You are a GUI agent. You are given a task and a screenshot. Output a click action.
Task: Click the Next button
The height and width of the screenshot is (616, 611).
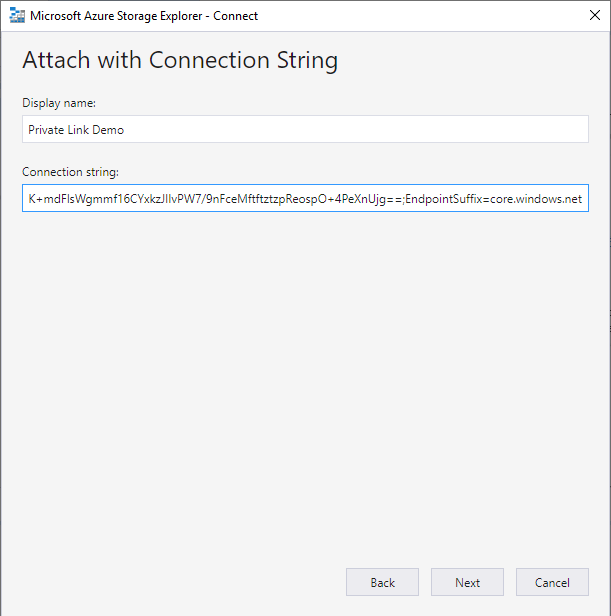pyautogui.click(x=467, y=582)
